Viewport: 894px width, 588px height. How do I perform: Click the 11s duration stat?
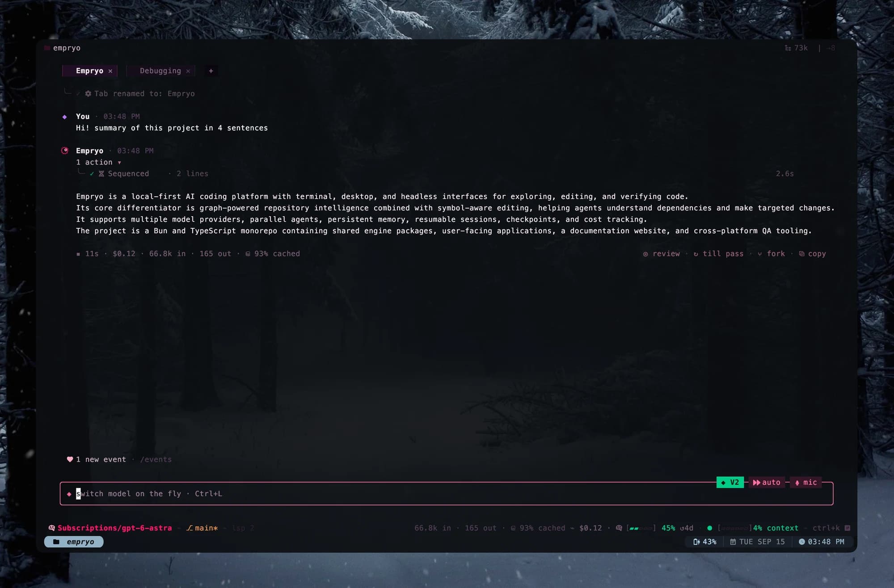point(92,254)
